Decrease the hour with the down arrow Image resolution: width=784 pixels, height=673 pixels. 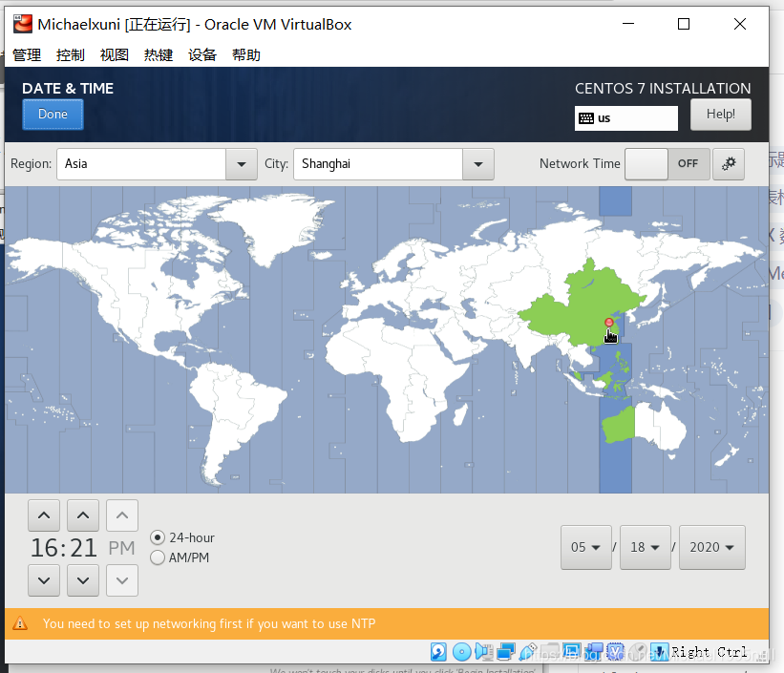pos(44,580)
